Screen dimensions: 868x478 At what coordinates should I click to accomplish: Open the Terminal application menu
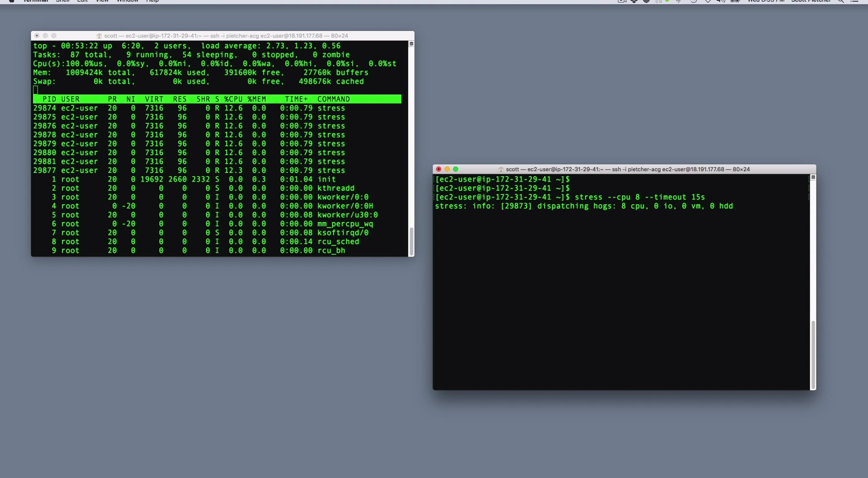click(36, 1)
